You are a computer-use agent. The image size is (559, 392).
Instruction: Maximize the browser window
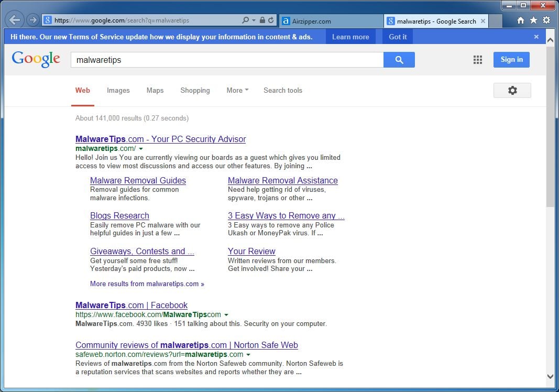tap(523, 5)
